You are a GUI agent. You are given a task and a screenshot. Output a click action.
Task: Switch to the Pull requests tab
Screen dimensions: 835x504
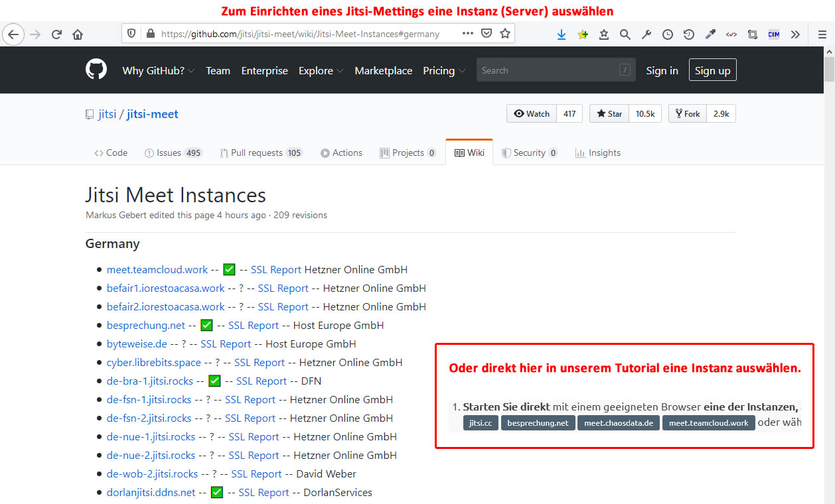(x=262, y=153)
